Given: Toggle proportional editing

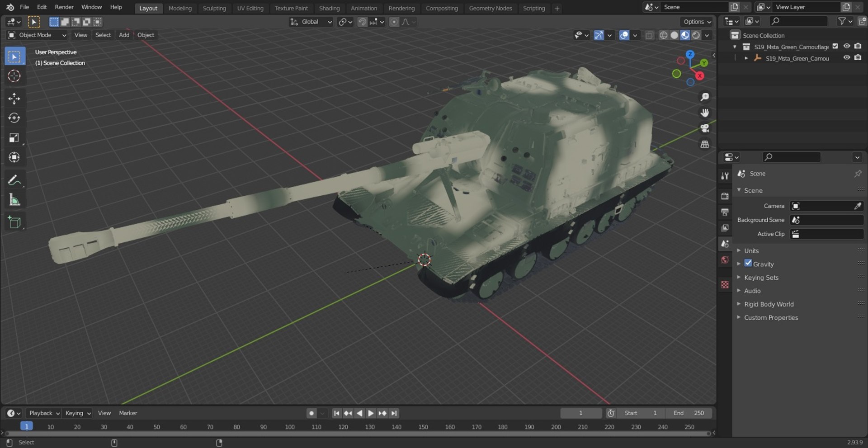Looking at the screenshot, I should point(394,22).
